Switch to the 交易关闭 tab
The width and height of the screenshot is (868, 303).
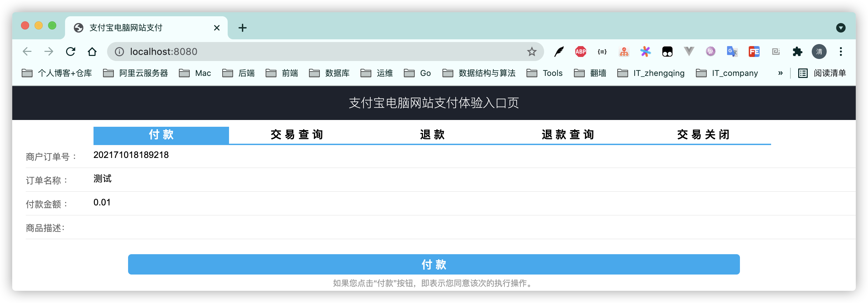[703, 135]
